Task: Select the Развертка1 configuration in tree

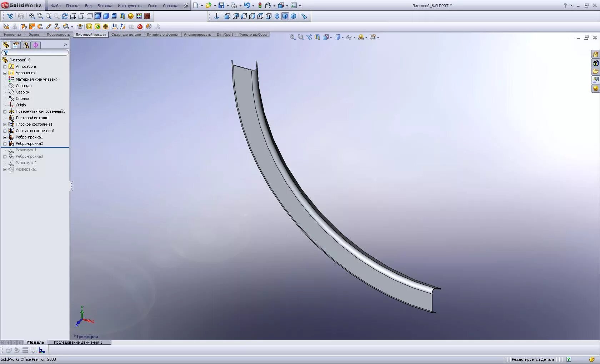Action: point(25,170)
